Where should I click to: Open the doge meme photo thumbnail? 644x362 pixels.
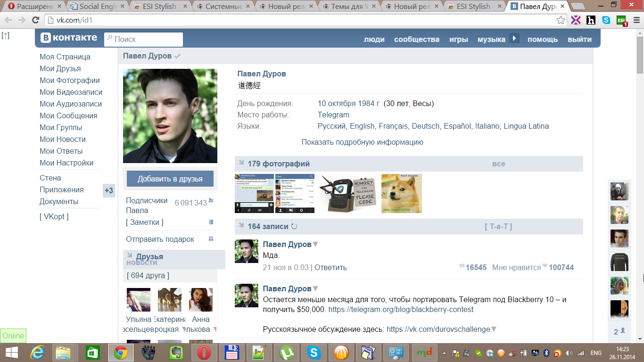coord(401,193)
